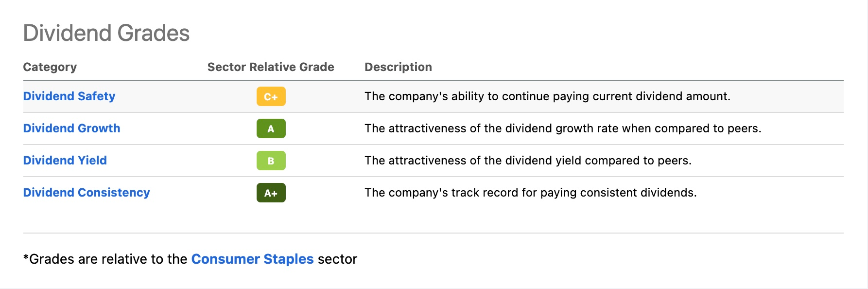Follow the Consumer Staples sector link
Viewport: 868px width, 289px height.
pyautogui.click(x=252, y=259)
